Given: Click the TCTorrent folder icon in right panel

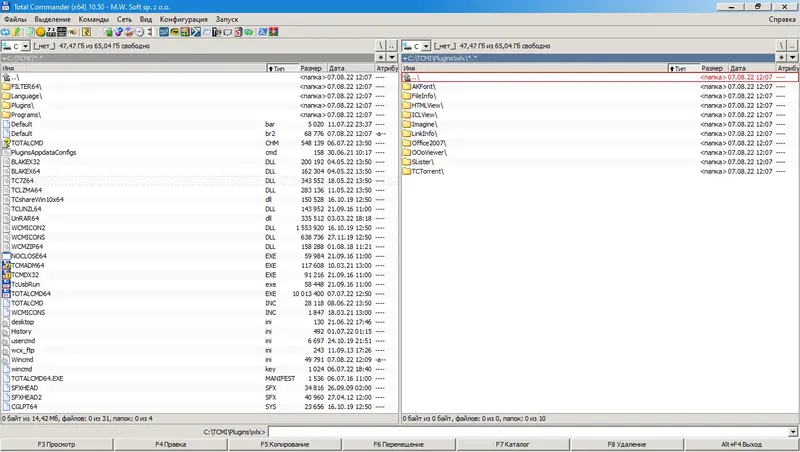Looking at the screenshot, I should coord(407,171).
